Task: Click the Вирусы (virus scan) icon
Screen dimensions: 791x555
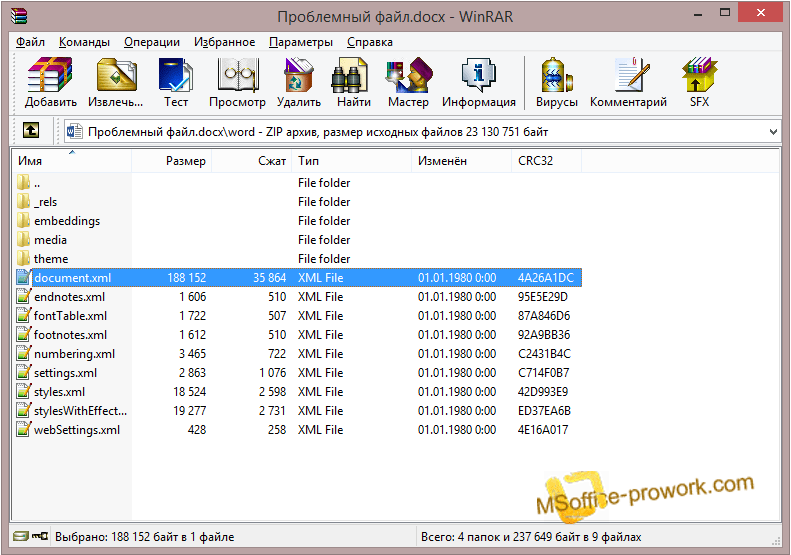Action: point(556,75)
